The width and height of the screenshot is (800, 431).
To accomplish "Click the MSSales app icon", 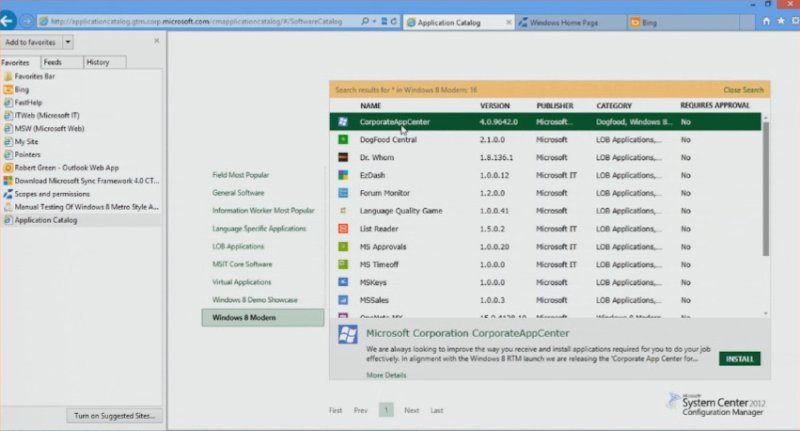I will 343,300.
